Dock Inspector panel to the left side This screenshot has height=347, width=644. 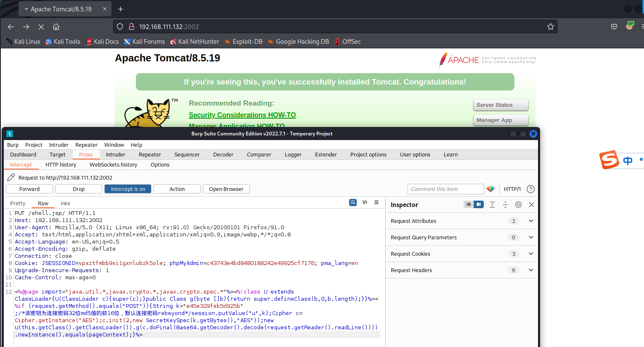click(468, 204)
